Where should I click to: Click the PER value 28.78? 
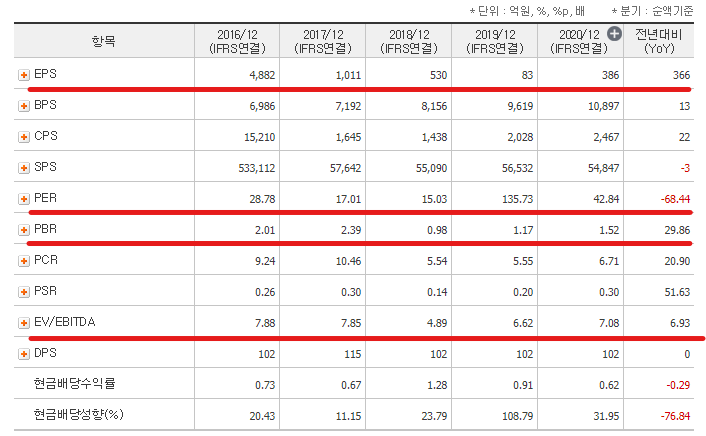click(262, 199)
